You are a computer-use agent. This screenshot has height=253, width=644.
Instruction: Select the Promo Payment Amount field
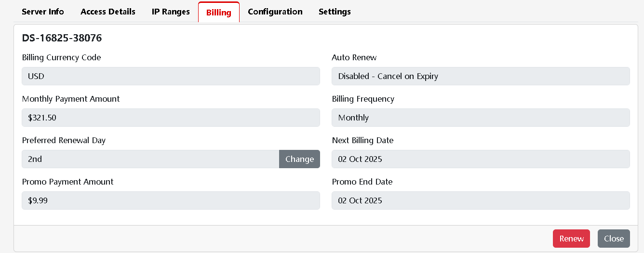pyautogui.click(x=171, y=200)
